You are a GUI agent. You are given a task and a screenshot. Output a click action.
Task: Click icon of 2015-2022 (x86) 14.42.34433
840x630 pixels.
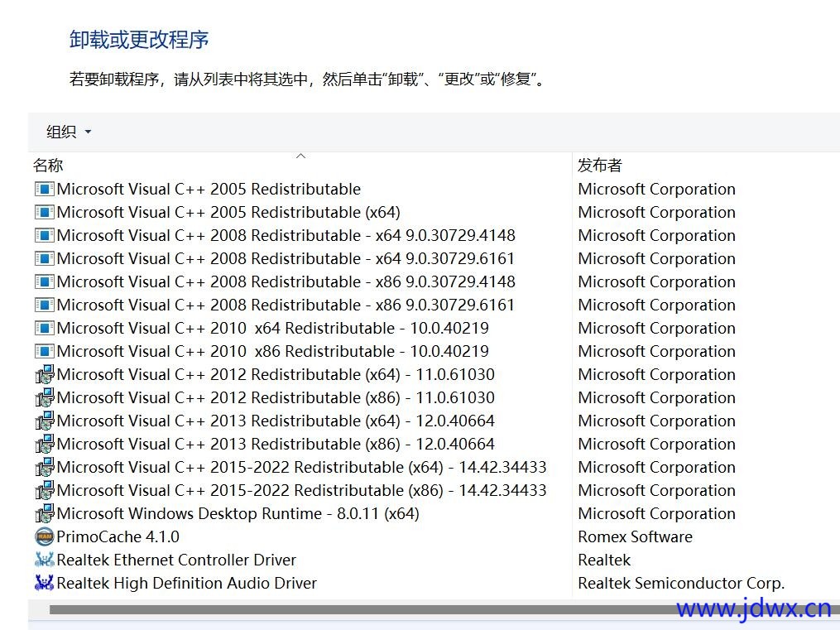click(45, 490)
